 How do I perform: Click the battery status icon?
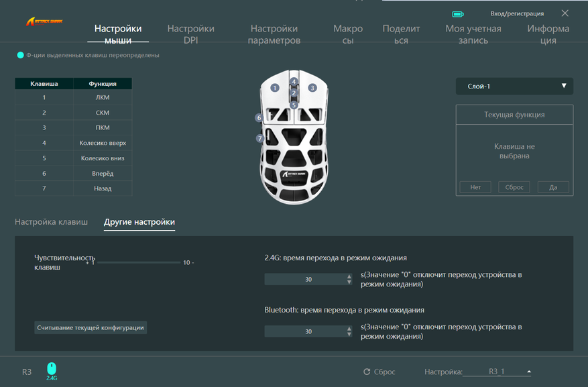click(458, 13)
